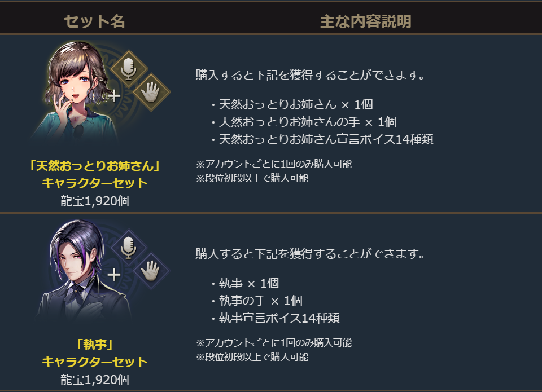Screen dimensions: 542x392
Task: Click the 天然おっとりお姉さんの手 × 1個 entry
Action: coord(307,122)
